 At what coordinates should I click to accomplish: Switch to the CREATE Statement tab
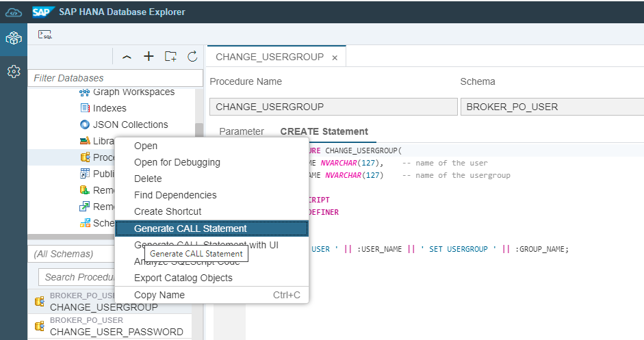[x=324, y=131]
